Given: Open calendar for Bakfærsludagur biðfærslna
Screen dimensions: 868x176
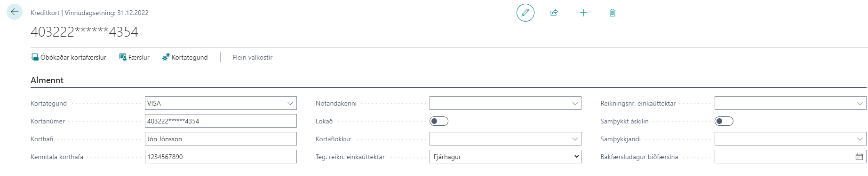Looking at the screenshot, I should pos(859,157).
